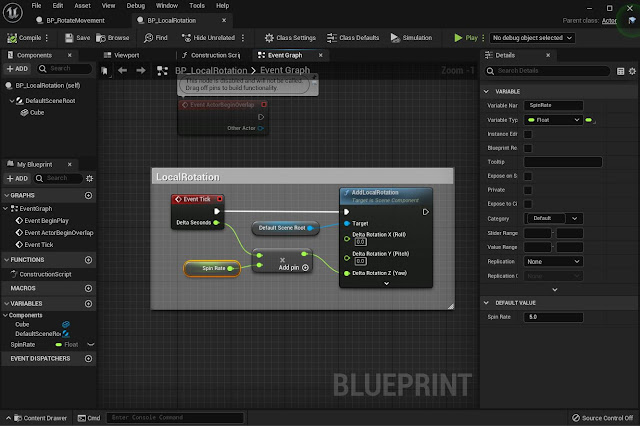
Task: Select ConstructionScript function
Action: [x=41, y=274]
